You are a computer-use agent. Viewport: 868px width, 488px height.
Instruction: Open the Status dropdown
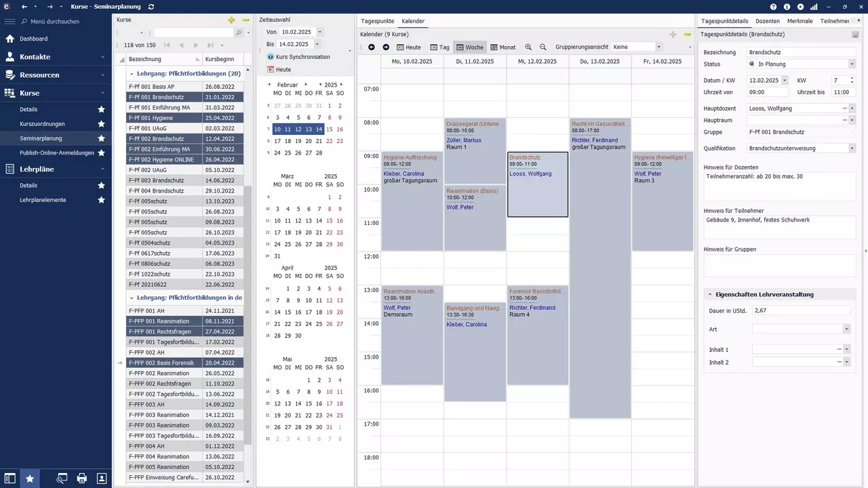coord(852,64)
